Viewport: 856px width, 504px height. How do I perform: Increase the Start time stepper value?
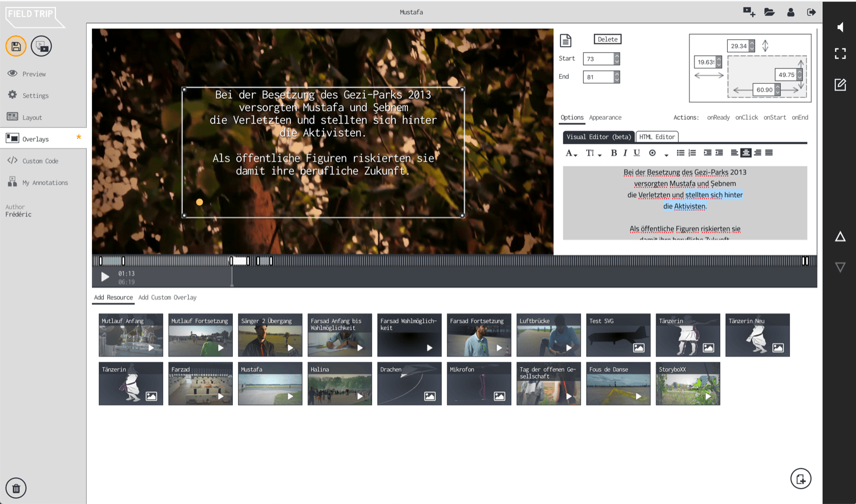click(x=617, y=56)
